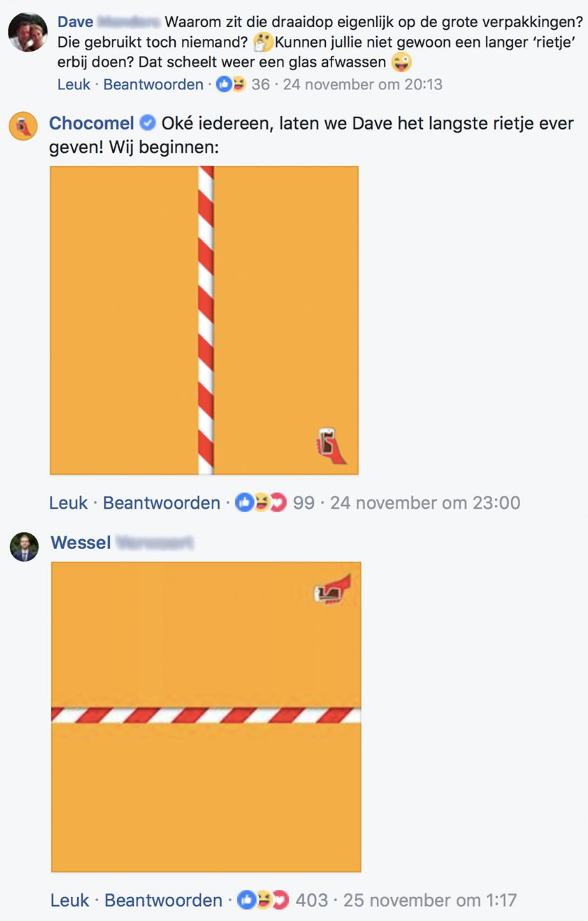Click the Chocomel verified badge

[x=148, y=123]
